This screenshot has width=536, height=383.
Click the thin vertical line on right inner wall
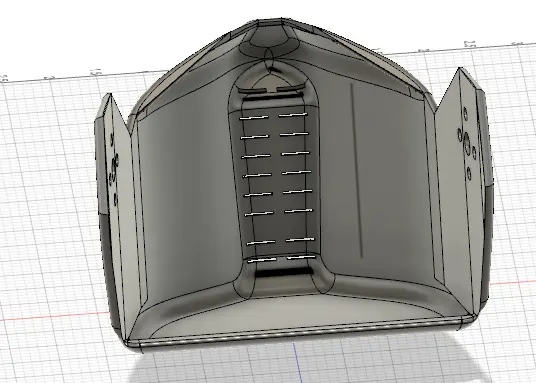356,170
